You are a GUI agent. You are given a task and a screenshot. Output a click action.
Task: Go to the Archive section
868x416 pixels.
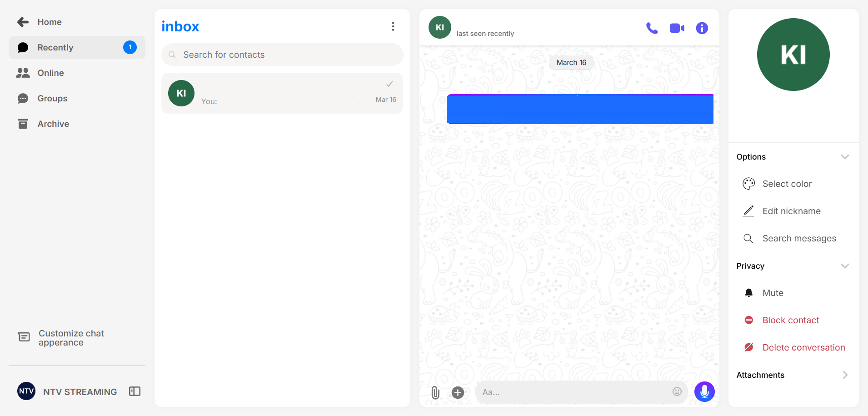click(53, 124)
